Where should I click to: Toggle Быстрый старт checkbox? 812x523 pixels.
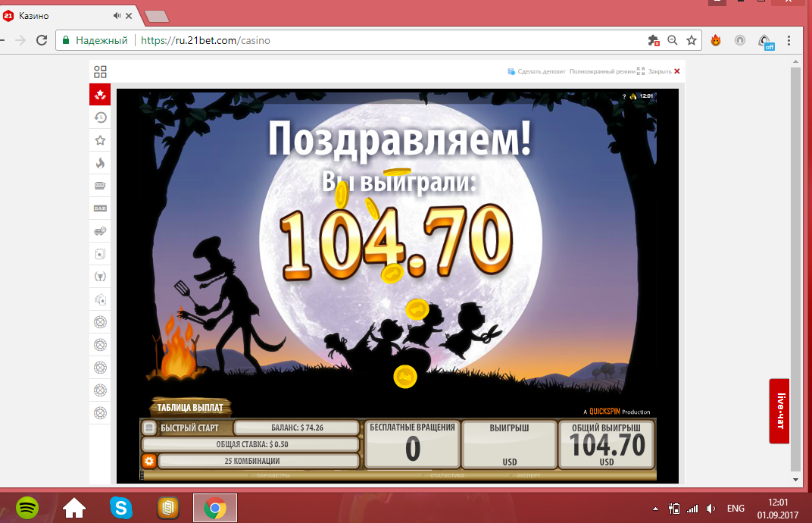(x=149, y=427)
